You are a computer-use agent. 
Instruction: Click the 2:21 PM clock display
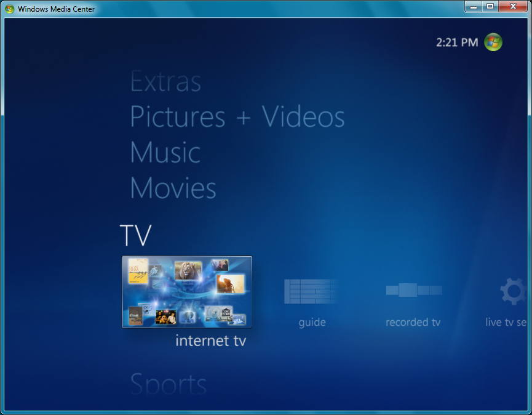coord(459,42)
